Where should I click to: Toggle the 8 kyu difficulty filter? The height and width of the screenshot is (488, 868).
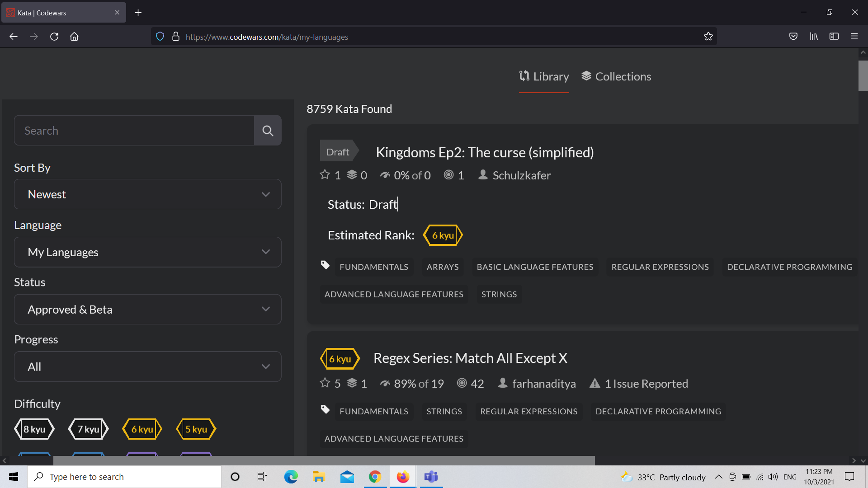click(x=34, y=429)
